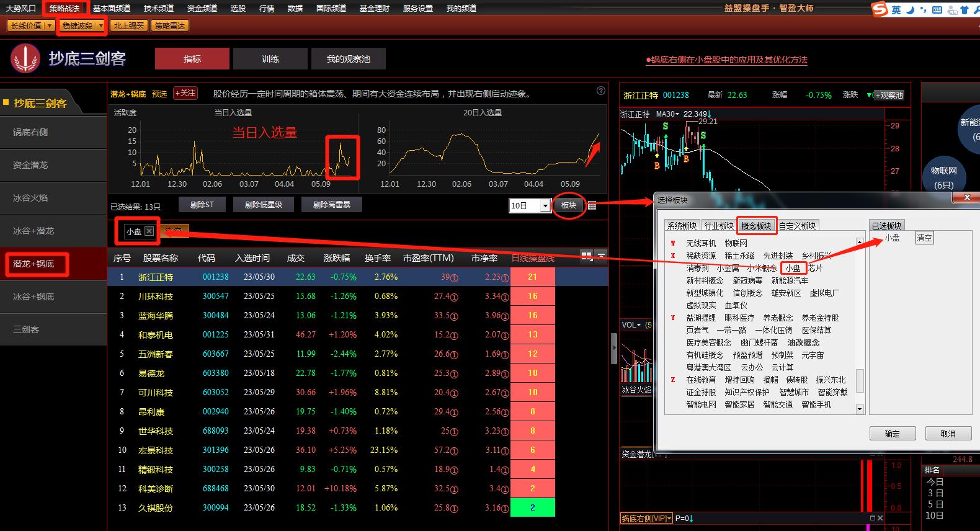This screenshot has height=531, width=980.
Task: Open the 稳健波段 dropdown arrow
Action: click(x=100, y=25)
